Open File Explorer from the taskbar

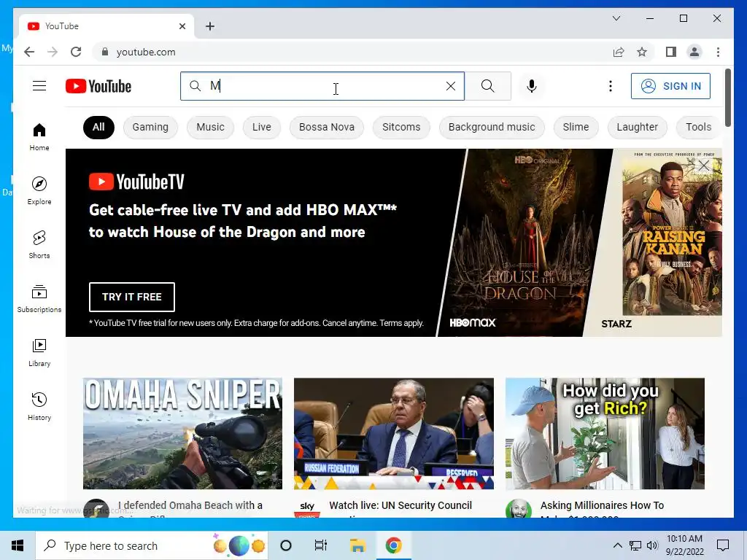[x=357, y=545]
